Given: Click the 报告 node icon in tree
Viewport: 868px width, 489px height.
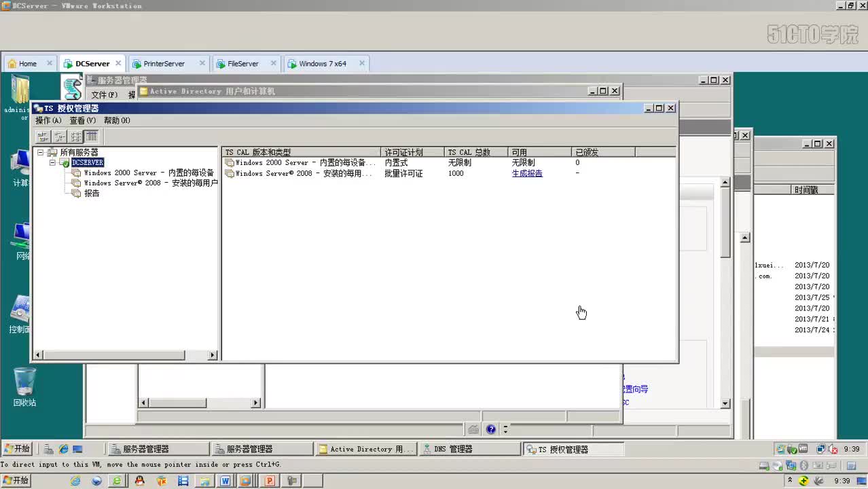Looking at the screenshot, I should [76, 193].
